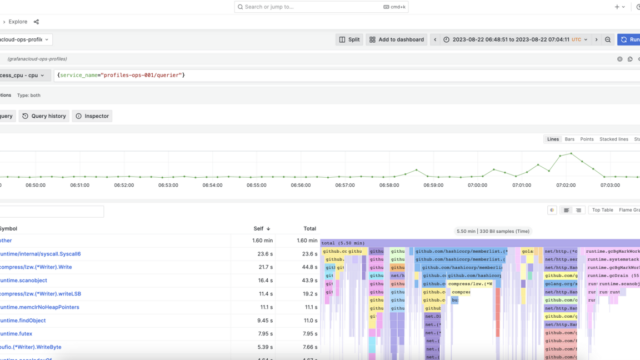640x360 pixels.
Task: Select Stacked lines graph style
Action: [x=613, y=139]
